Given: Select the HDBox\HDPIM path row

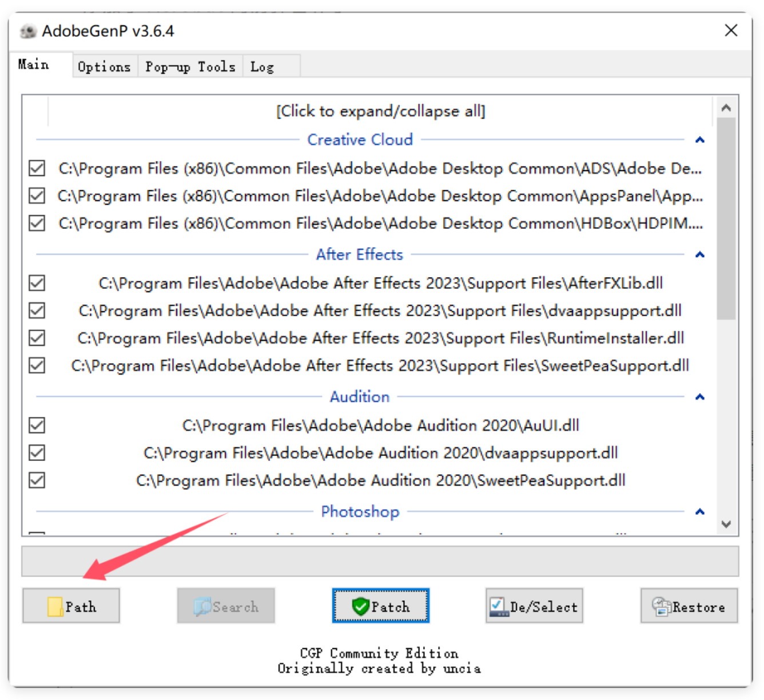Looking at the screenshot, I should point(381,223).
